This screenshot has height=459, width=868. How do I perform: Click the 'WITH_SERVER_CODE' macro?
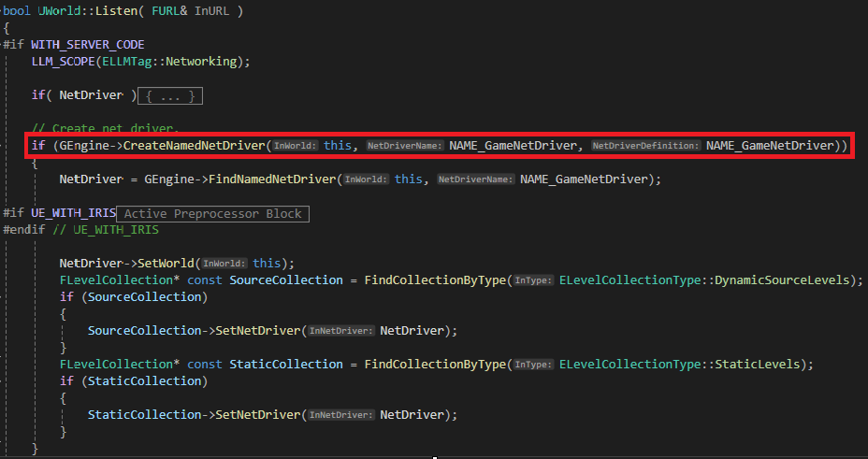[88, 45]
